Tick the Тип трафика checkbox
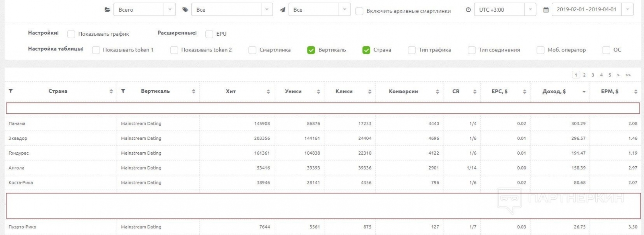 [x=412, y=50]
